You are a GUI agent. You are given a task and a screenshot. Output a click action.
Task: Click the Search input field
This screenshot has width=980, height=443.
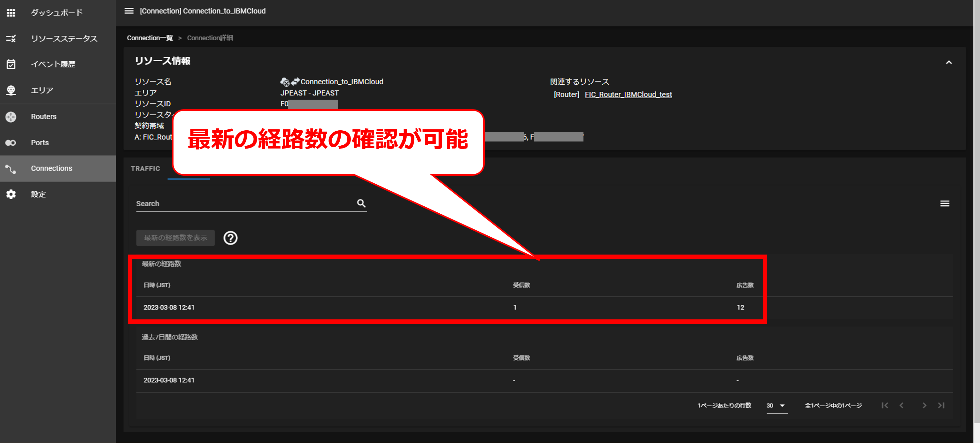pos(243,204)
